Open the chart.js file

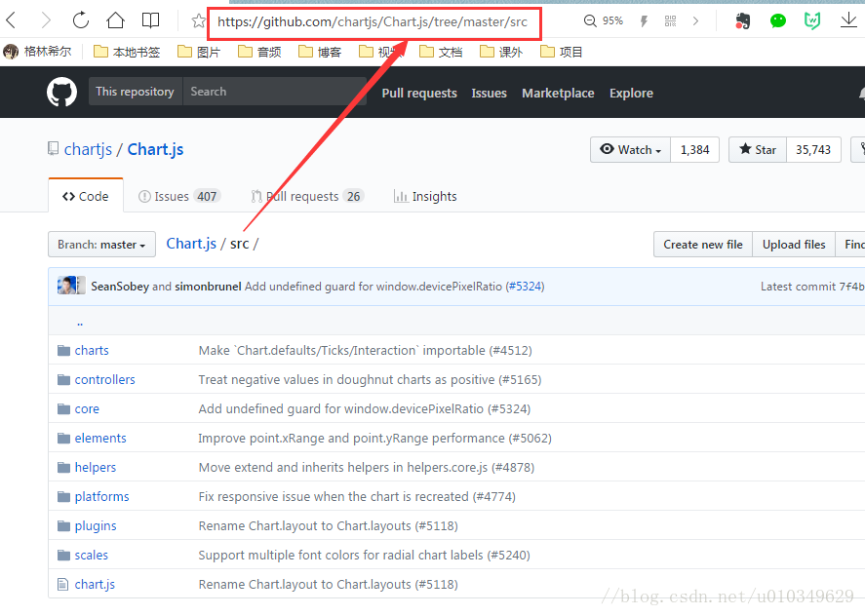[95, 584]
